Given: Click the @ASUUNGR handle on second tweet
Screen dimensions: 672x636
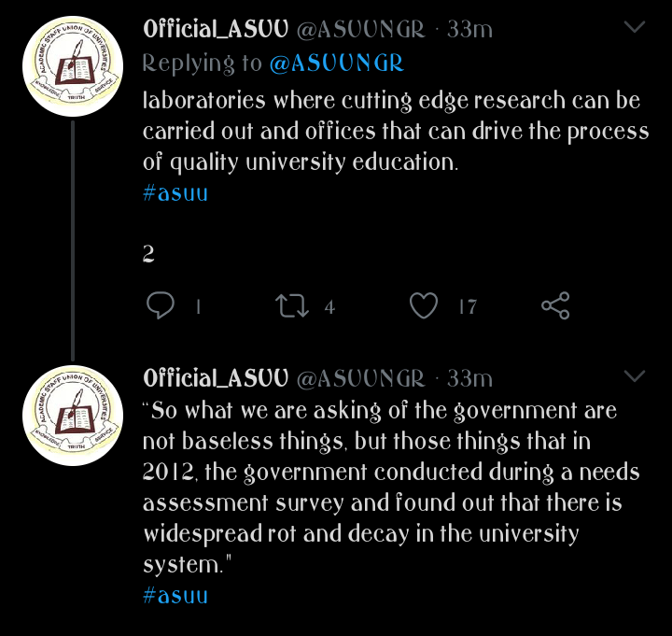Looking at the screenshot, I should tap(360, 378).
